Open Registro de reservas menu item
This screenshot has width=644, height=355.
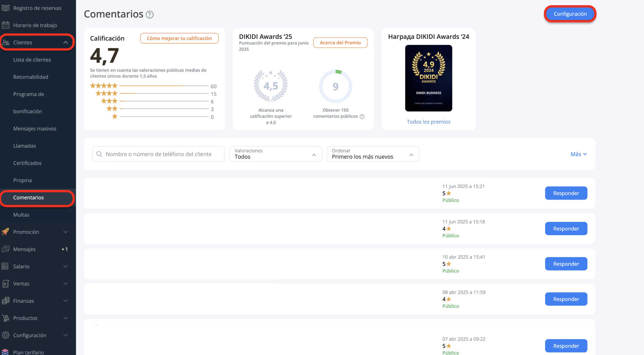(x=37, y=8)
